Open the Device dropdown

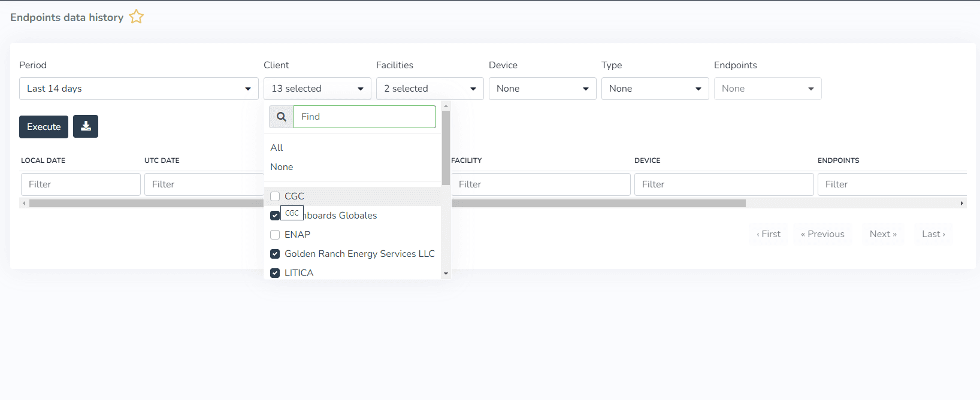point(542,89)
